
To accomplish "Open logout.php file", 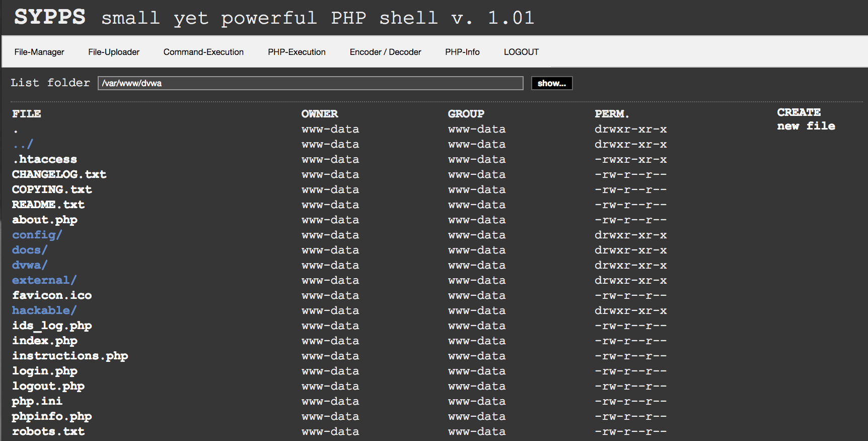I will [48, 386].
